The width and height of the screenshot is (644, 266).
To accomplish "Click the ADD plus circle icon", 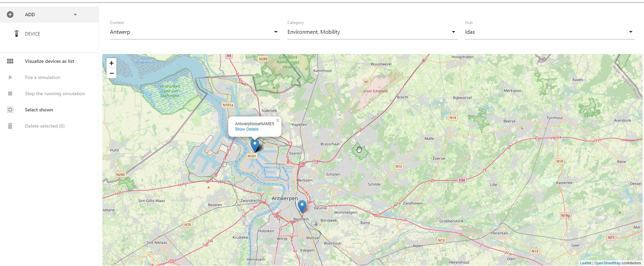I will point(10,15).
